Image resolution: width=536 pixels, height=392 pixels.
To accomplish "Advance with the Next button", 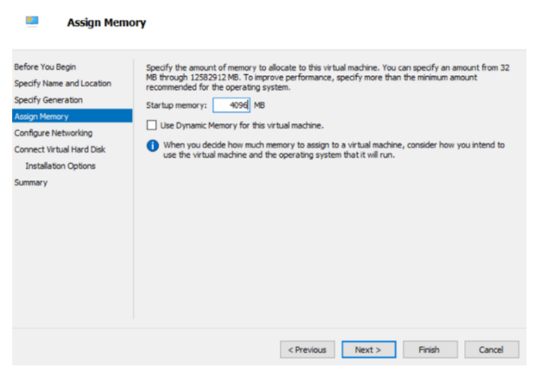I will click(368, 349).
